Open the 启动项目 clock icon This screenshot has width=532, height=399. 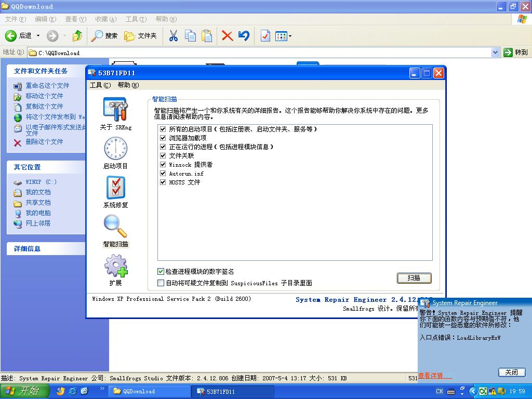[115, 148]
